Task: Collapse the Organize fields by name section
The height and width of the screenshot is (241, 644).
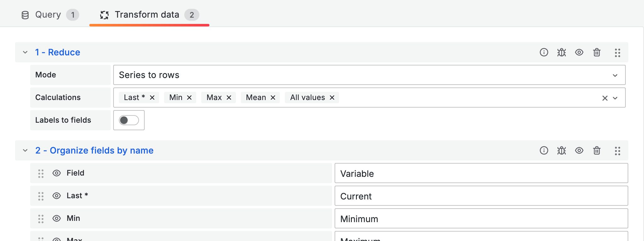Action: [x=25, y=150]
